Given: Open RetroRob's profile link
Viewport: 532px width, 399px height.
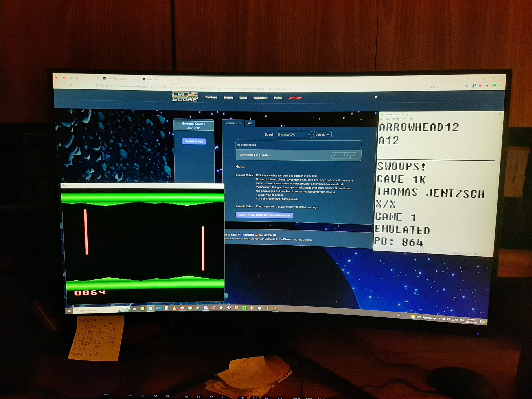Looking at the screenshot, I should [248, 235].
